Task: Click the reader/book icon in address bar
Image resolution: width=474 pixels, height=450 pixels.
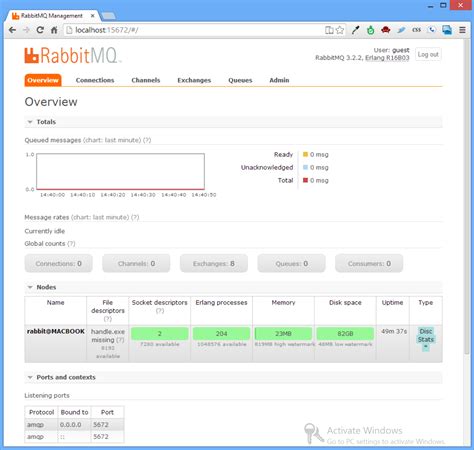Action: [x=329, y=30]
